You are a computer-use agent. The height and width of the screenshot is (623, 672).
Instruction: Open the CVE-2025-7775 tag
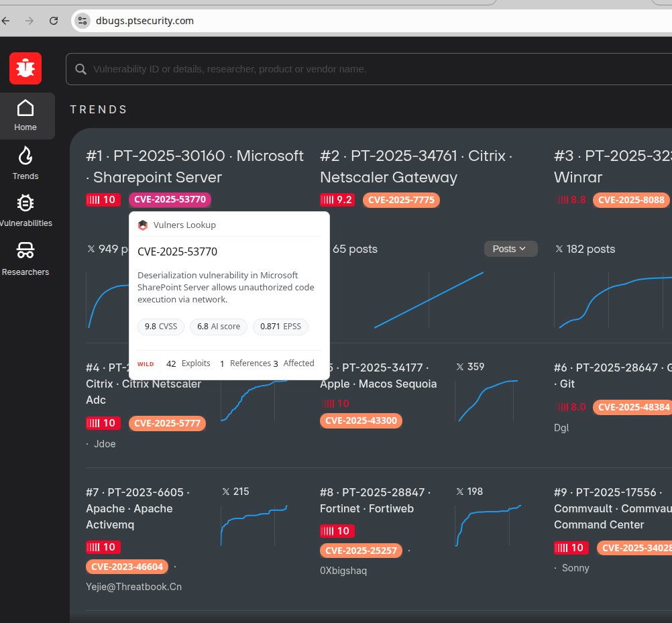pos(401,199)
